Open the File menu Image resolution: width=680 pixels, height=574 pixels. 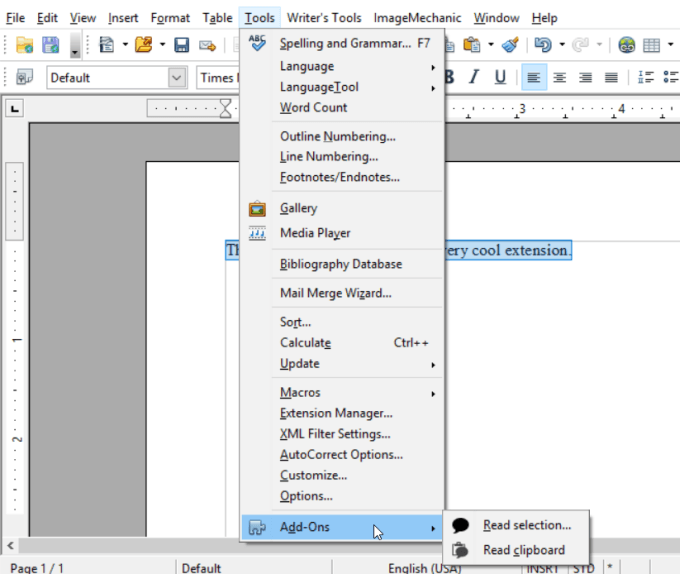(15, 18)
